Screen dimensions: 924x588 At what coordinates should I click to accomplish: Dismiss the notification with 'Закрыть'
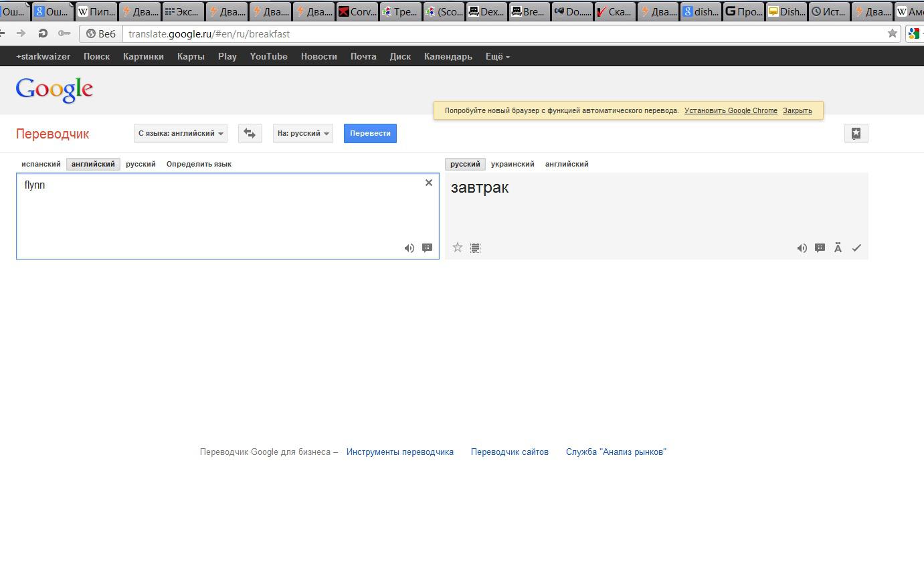click(x=798, y=110)
